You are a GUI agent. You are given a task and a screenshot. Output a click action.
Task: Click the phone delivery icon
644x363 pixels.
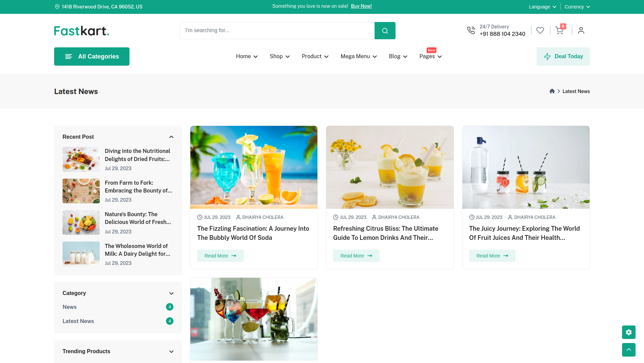pyautogui.click(x=471, y=30)
